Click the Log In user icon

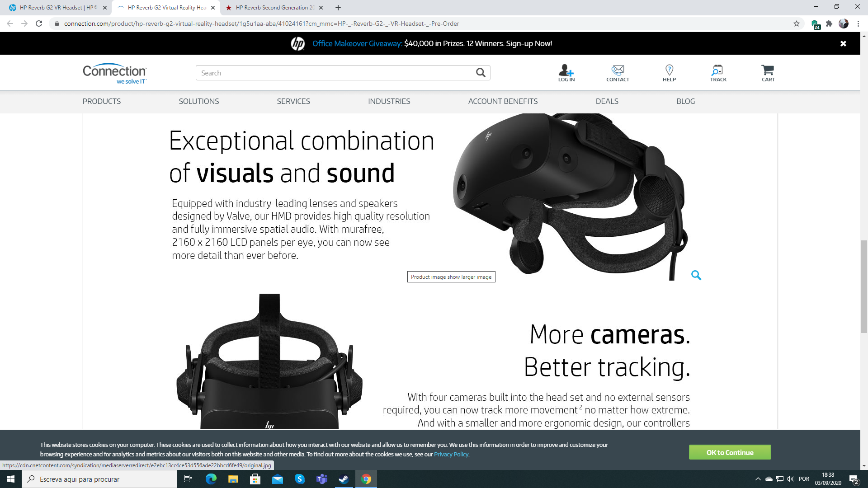[566, 73]
